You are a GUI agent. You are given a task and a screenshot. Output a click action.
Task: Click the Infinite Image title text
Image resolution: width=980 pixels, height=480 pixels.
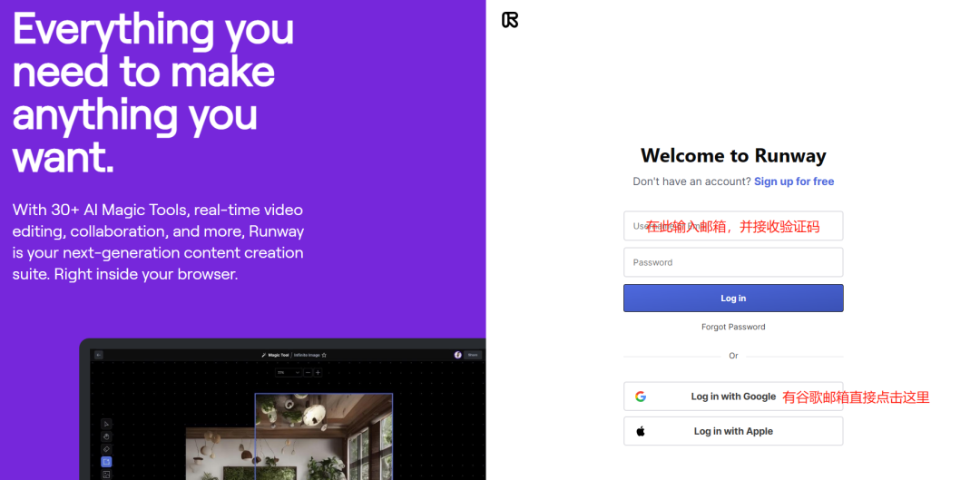307,355
